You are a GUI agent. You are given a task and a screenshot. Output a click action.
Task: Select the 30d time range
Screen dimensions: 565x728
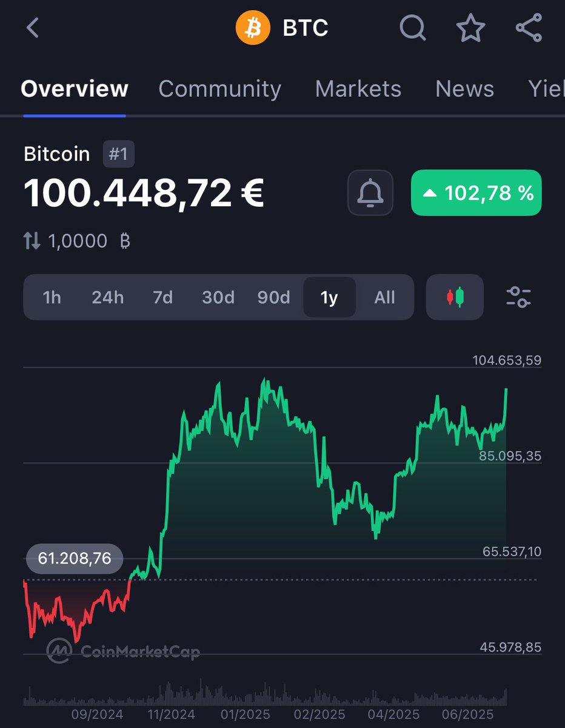218,297
